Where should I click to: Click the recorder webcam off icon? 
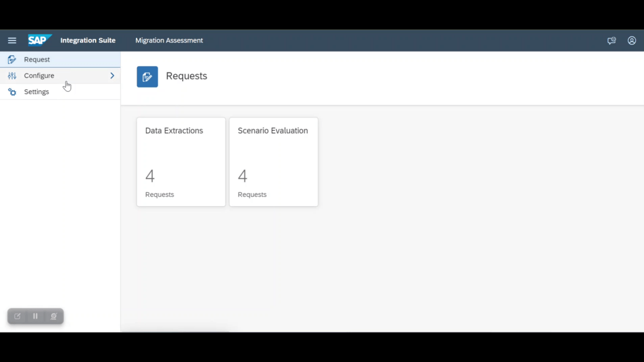point(53,316)
